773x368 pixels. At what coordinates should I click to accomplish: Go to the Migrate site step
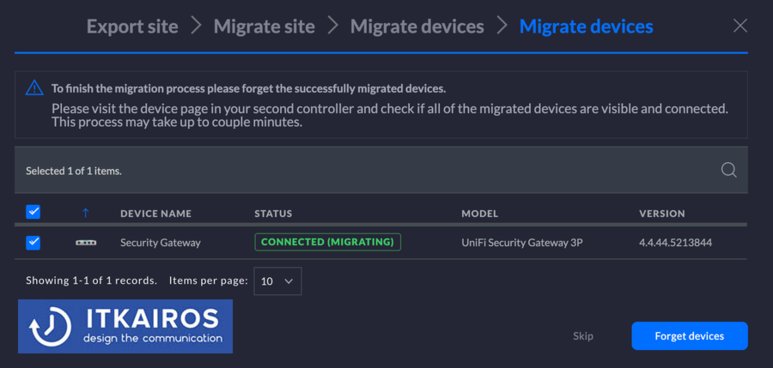[x=264, y=26]
